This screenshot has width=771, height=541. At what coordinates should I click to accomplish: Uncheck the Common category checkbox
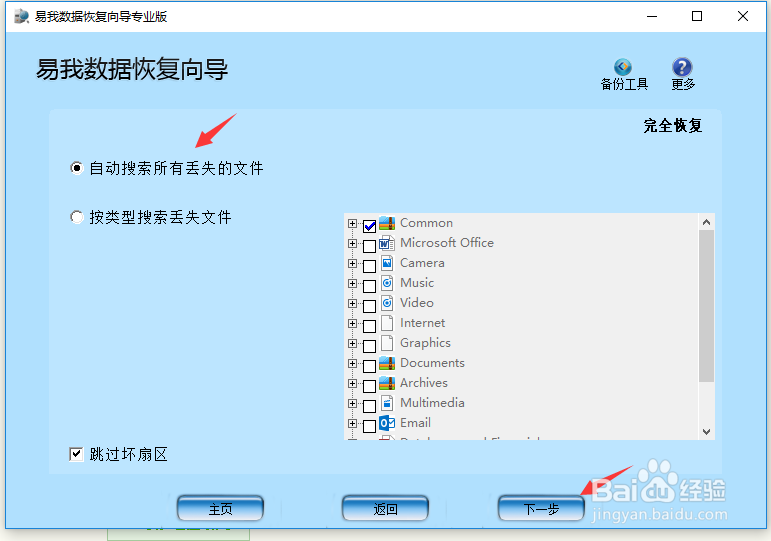click(x=369, y=226)
